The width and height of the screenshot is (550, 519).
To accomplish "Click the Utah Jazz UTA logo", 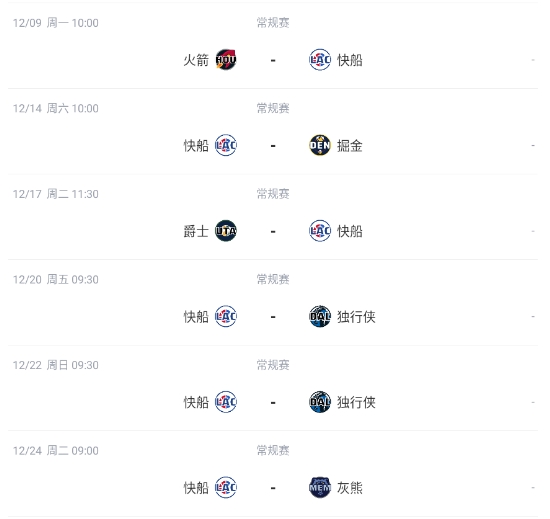I will pos(226,231).
